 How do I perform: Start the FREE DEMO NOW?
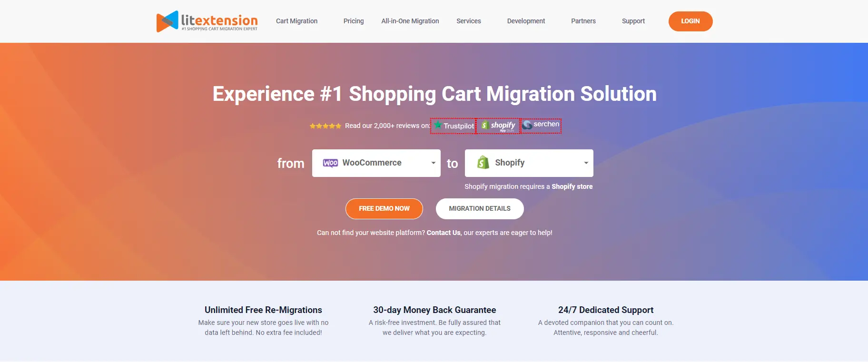[384, 209]
